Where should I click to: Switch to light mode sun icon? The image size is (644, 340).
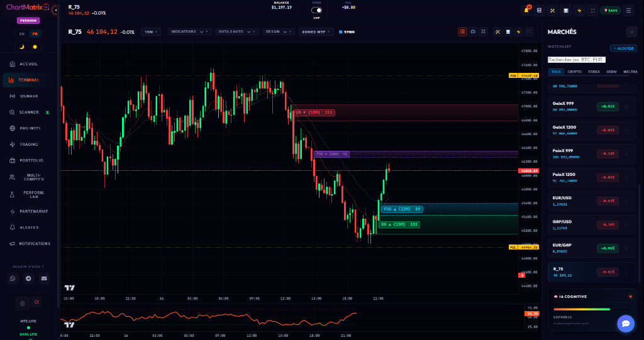(35, 47)
